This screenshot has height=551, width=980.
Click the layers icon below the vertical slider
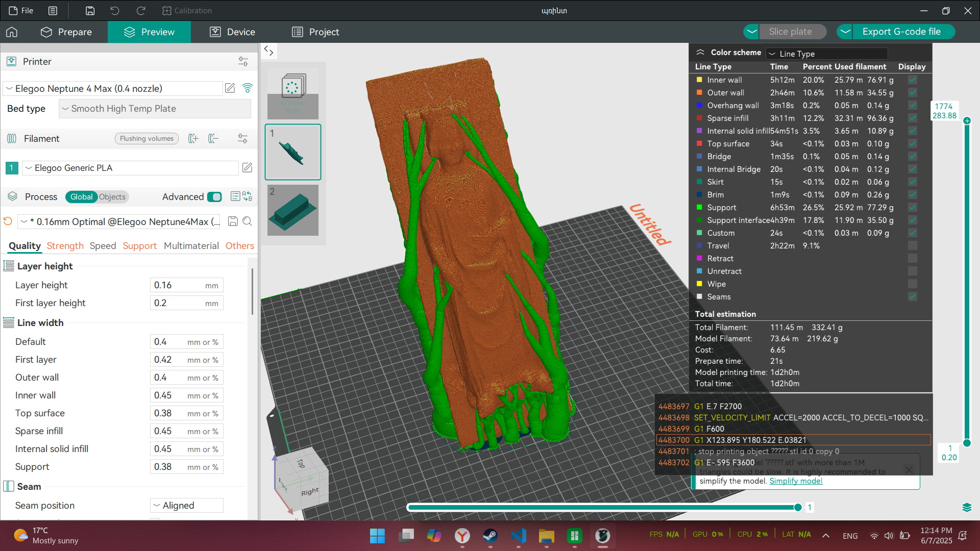(x=967, y=507)
